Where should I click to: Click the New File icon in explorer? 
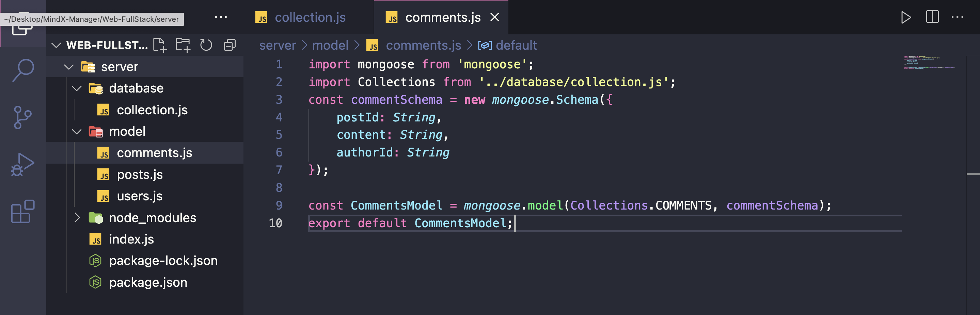pyautogui.click(x=160, y=45)
